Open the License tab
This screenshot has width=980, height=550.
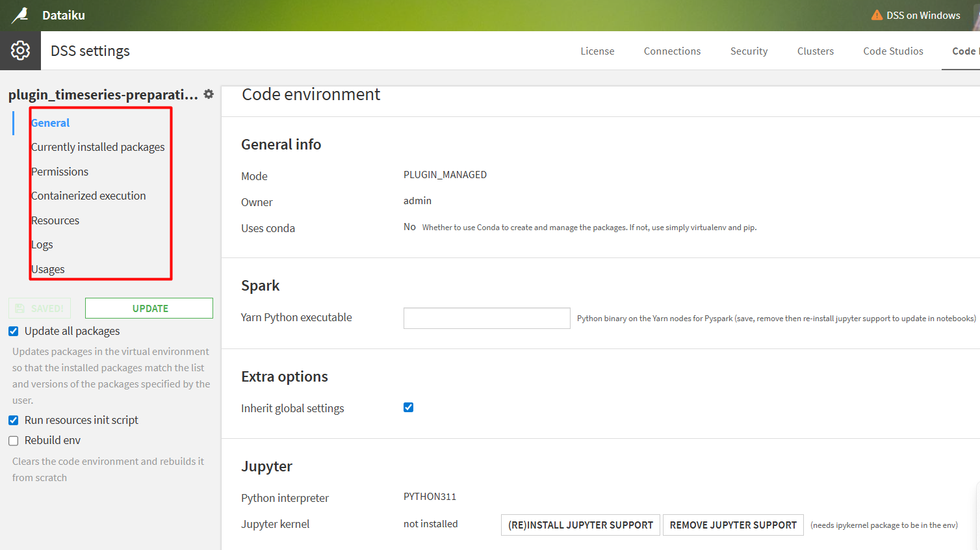pyautogui.click(x=597, y=51)
